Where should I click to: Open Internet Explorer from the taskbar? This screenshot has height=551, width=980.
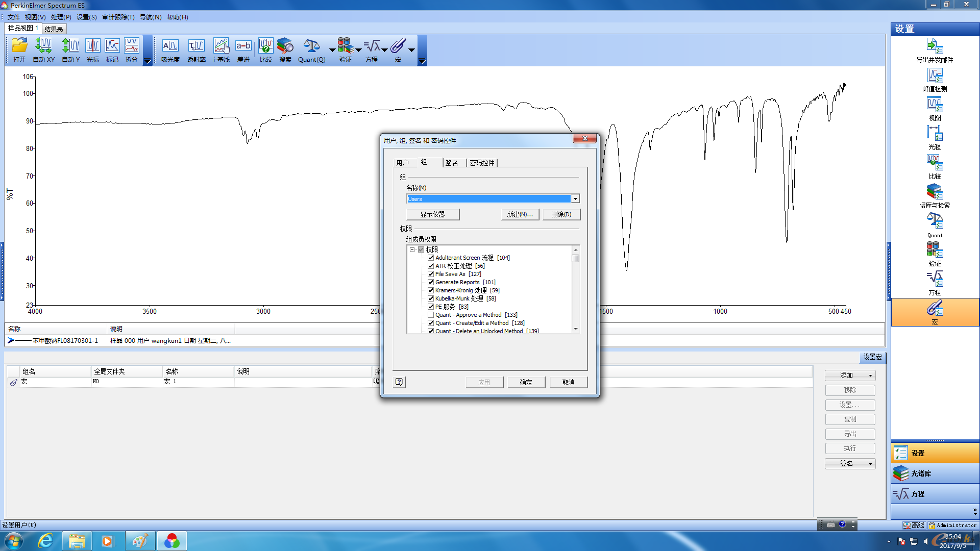click(x=45, y=541)
